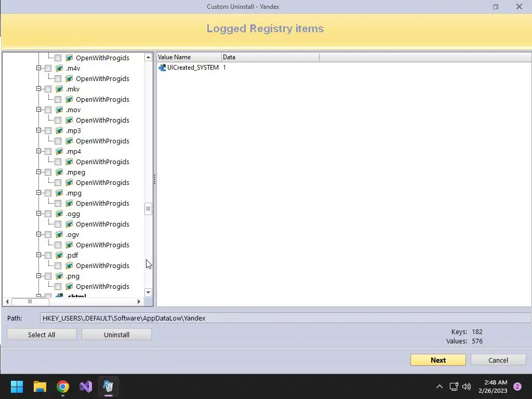
Task: Collapse the .ogv tree node
Action: click(x=38, y=234)
